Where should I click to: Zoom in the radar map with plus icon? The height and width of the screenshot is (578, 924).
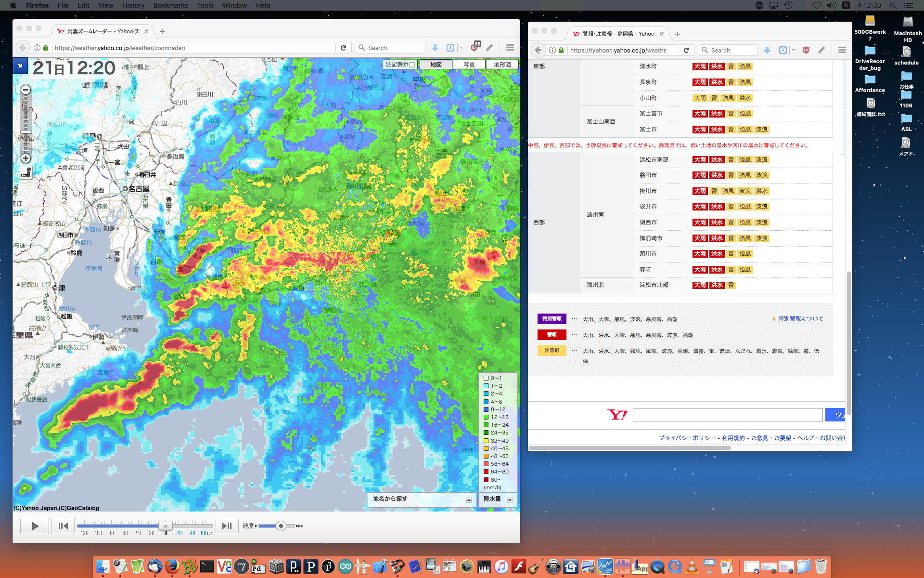coord(26,158)
